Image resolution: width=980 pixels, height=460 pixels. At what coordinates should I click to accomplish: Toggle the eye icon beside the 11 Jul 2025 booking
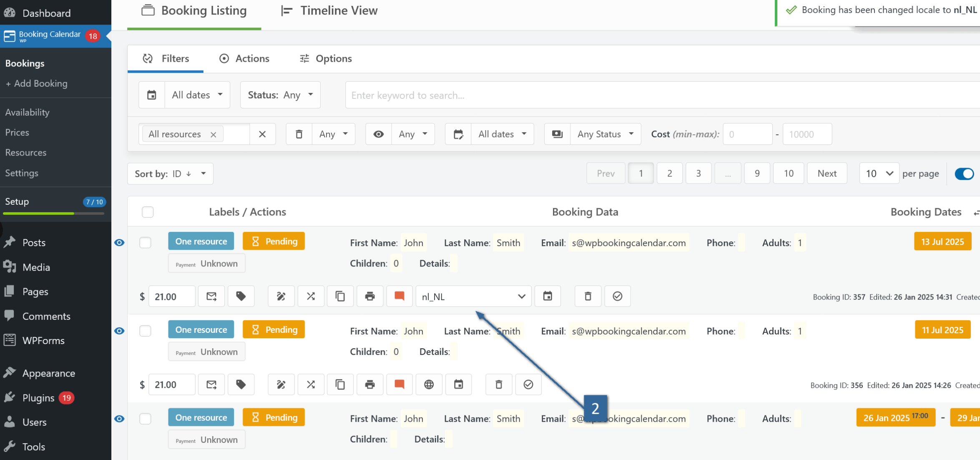[x=119, y=331]
